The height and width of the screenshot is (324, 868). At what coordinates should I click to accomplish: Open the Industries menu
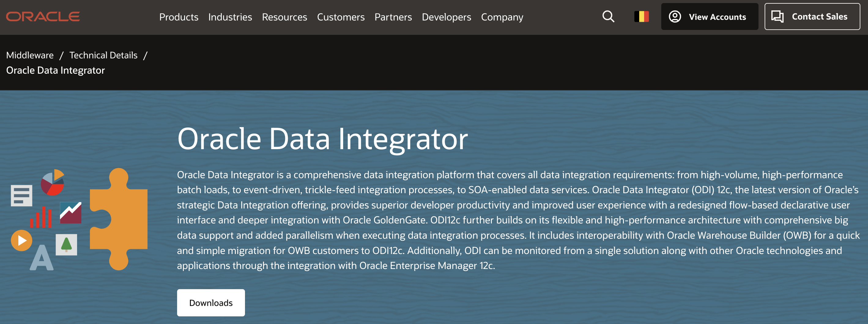[230, 17]
